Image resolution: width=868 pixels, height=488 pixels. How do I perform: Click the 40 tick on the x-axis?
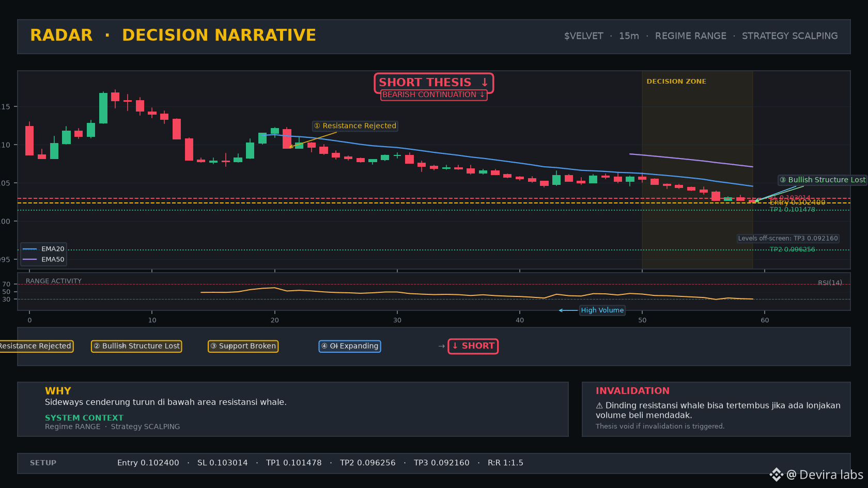(520, 320)
